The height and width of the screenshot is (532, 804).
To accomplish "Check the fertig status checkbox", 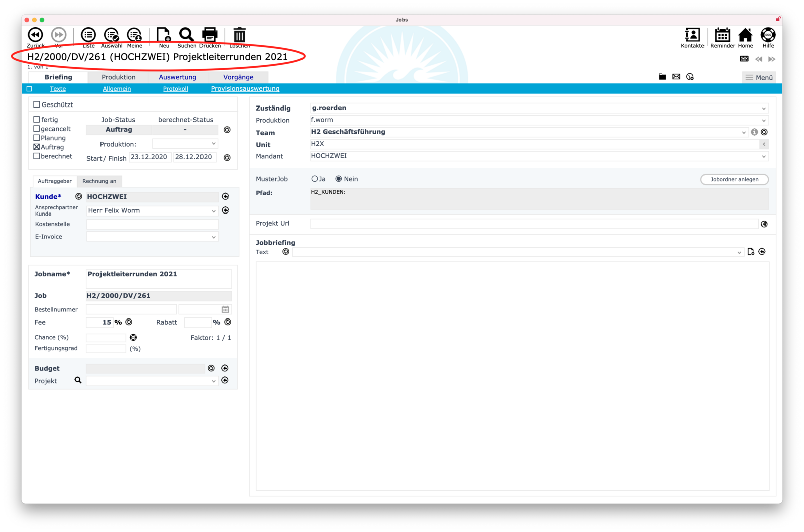I will click(x=37, y=120).
